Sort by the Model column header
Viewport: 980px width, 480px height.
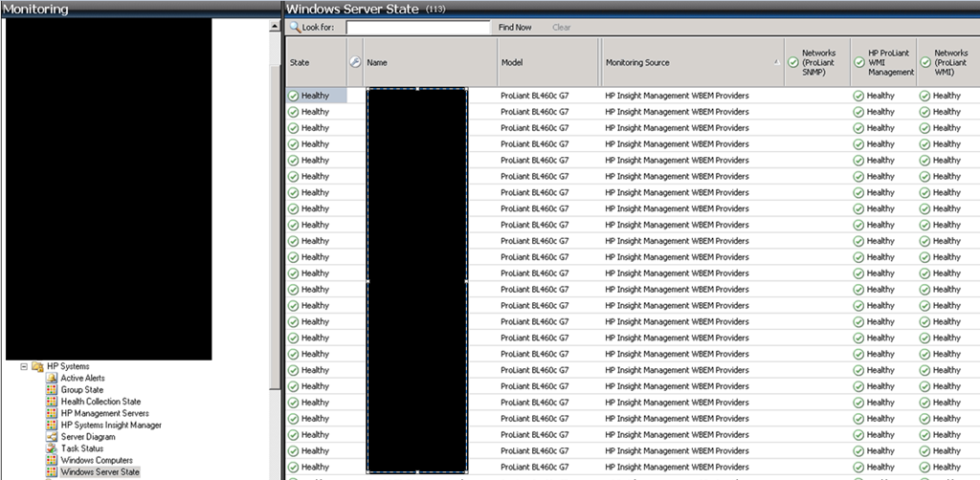[546, 63]
